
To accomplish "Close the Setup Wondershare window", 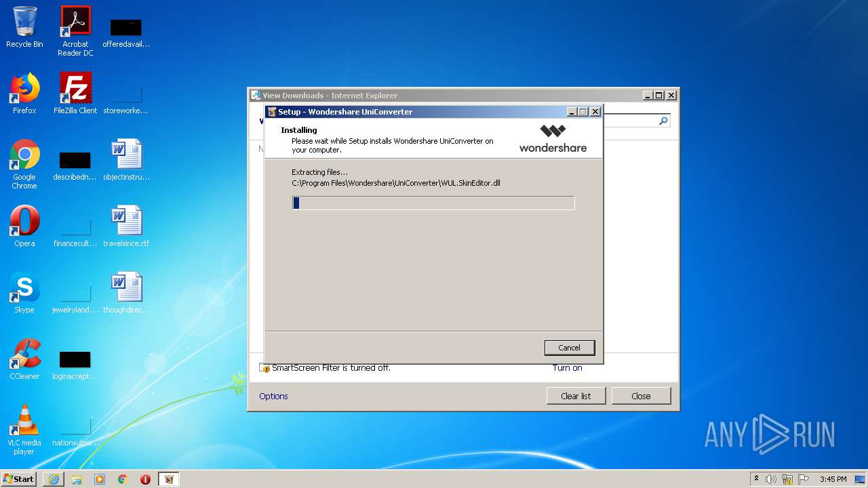I will tap(595, 112).
